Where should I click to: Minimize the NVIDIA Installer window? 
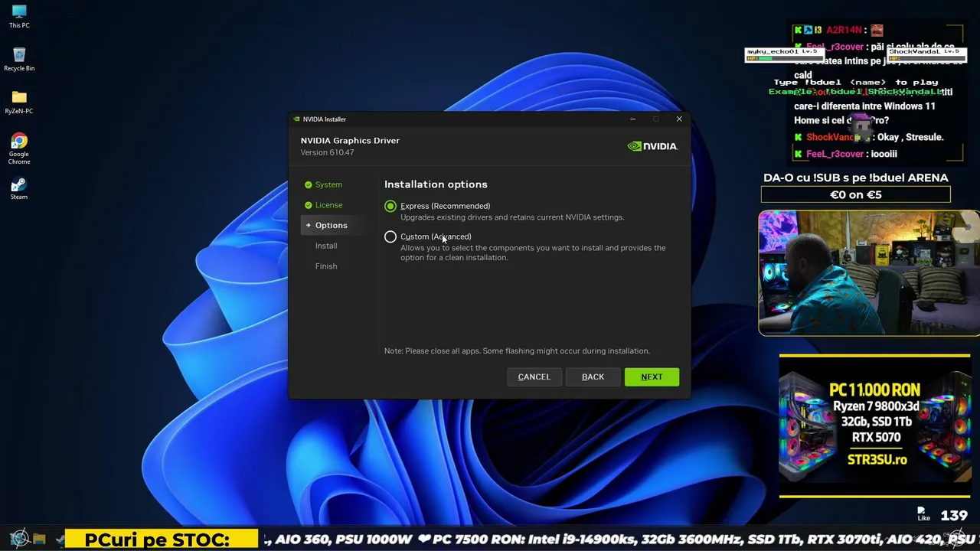click(x=632, y=119)
